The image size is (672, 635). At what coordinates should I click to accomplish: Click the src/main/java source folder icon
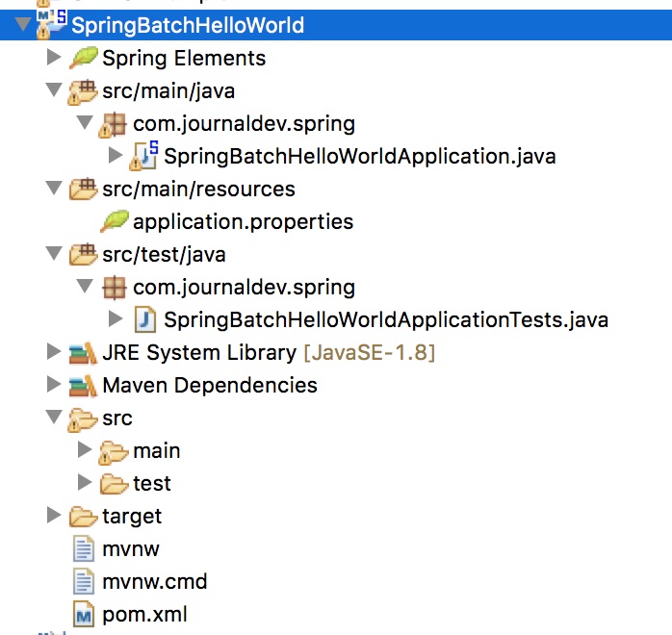click(83, 91)
